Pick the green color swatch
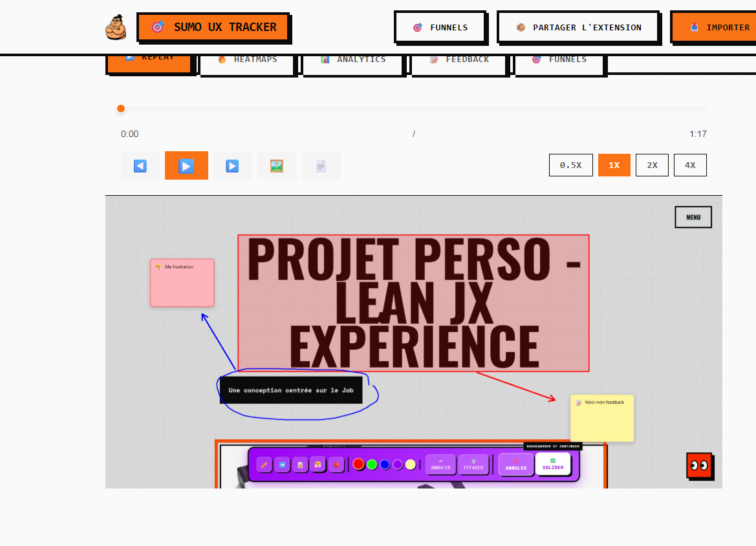Image resolution: width=756 pixels, height=546 pixels. coord(372,465)
